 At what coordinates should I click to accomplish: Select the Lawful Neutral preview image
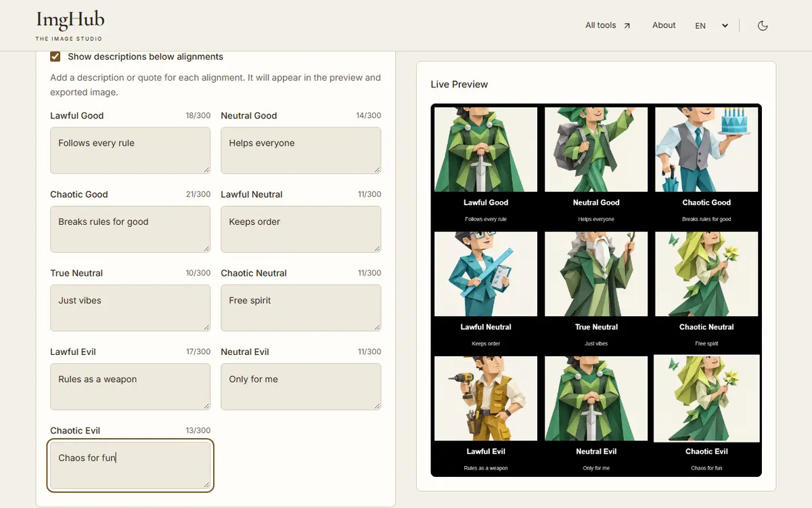(x=486, y=274)
